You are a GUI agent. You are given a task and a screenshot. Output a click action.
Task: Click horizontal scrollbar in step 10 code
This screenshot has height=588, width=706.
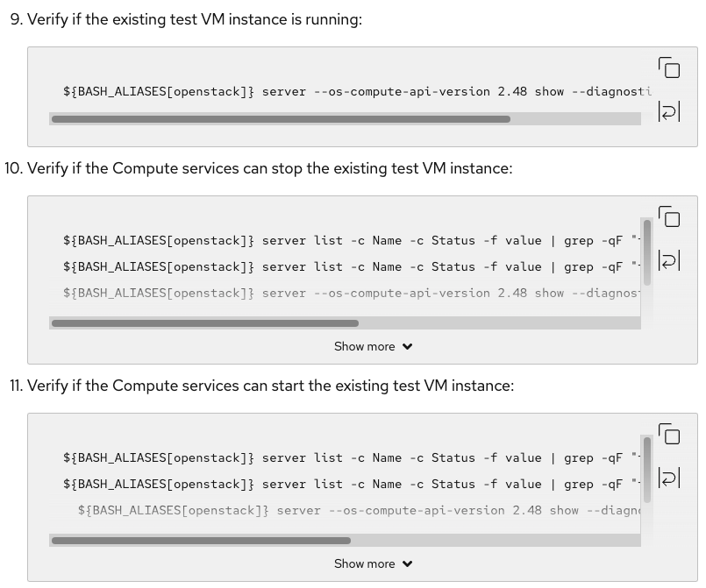[205, 323]
